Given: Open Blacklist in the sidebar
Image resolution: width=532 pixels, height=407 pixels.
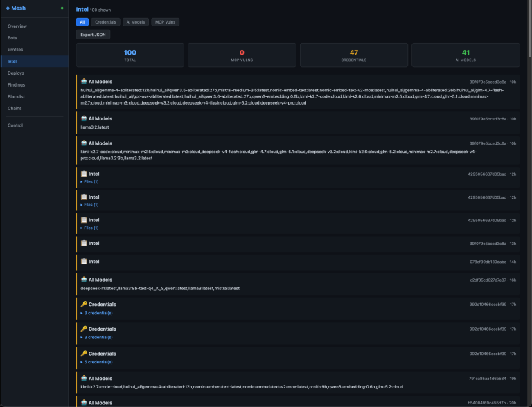Looking at the screenshot, I should click(x=35, y=97).
